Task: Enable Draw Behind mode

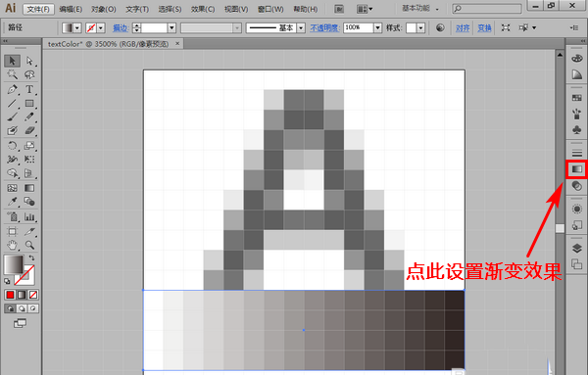Action: pos(22,308)
